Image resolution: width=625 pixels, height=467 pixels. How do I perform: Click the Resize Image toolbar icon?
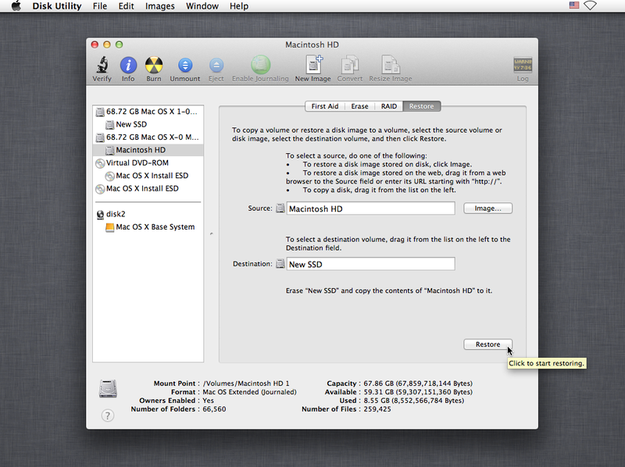click(x=391, y=65)
